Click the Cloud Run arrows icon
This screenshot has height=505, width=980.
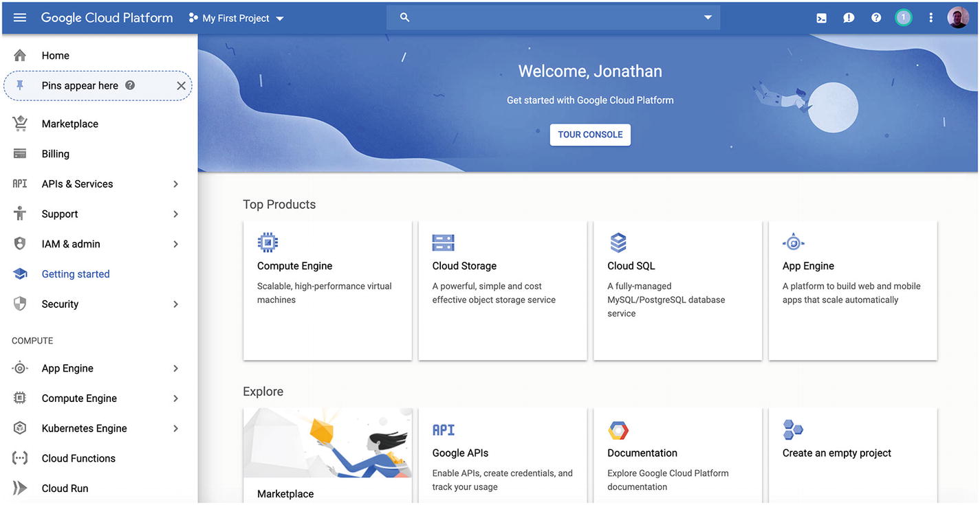pos(20,489)
